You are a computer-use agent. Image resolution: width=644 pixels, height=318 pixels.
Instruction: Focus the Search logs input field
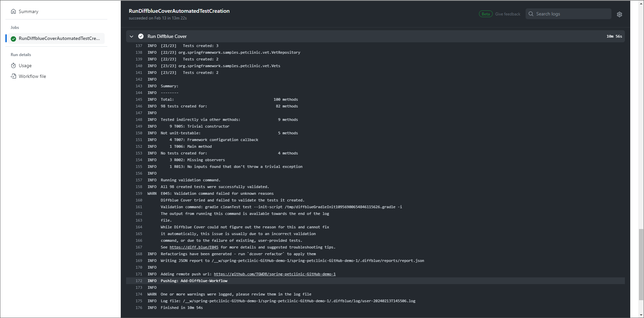[x=568, y=14]
